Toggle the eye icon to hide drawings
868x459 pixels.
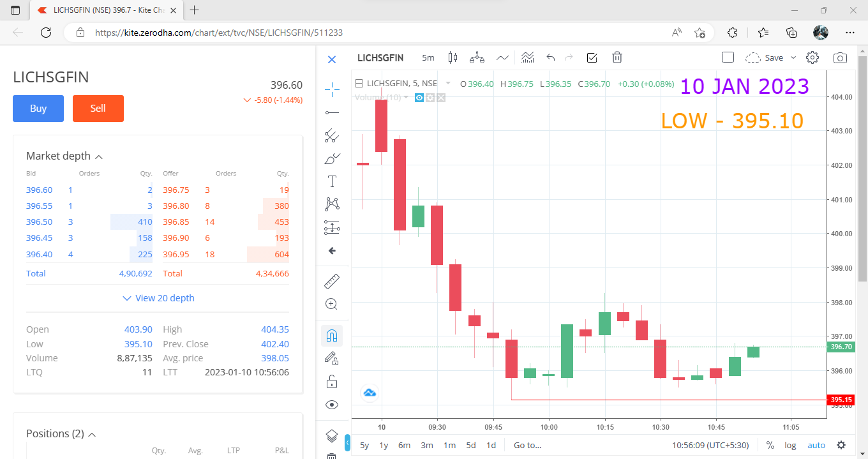332,404
